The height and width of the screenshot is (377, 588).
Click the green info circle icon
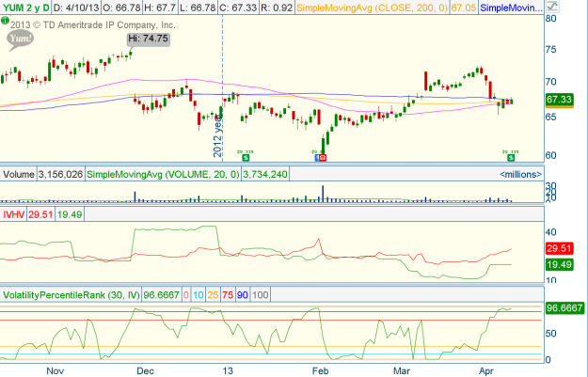click(8, 21)
